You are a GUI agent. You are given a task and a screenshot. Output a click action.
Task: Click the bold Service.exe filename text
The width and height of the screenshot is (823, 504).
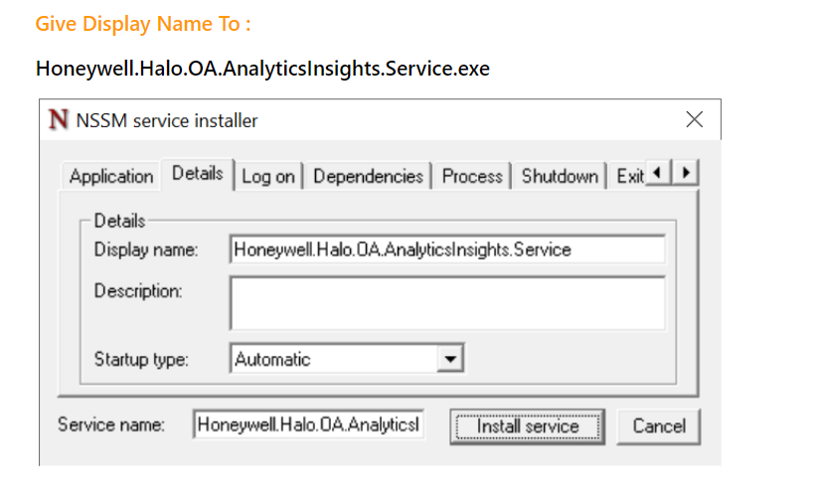click(262, 69)
